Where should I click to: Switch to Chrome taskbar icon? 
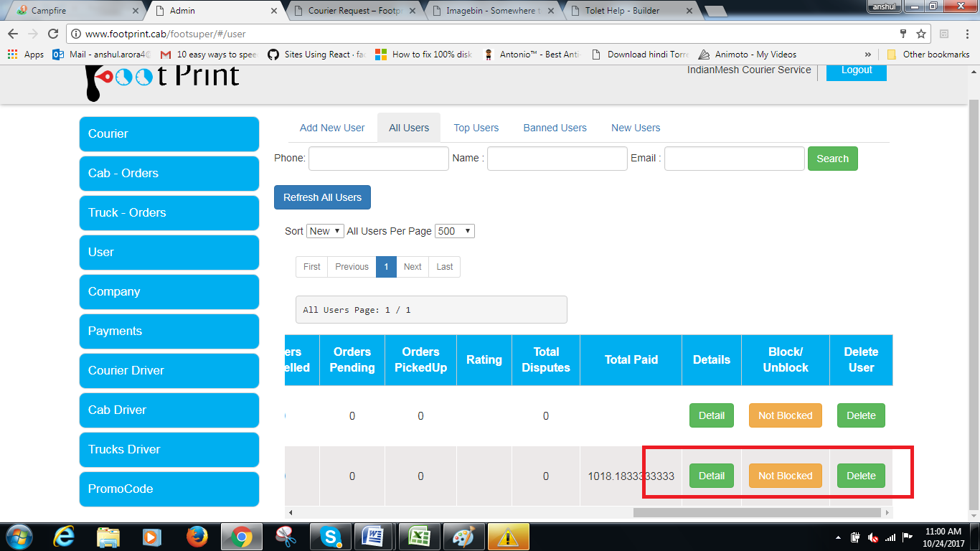click(x=242, y=537)
